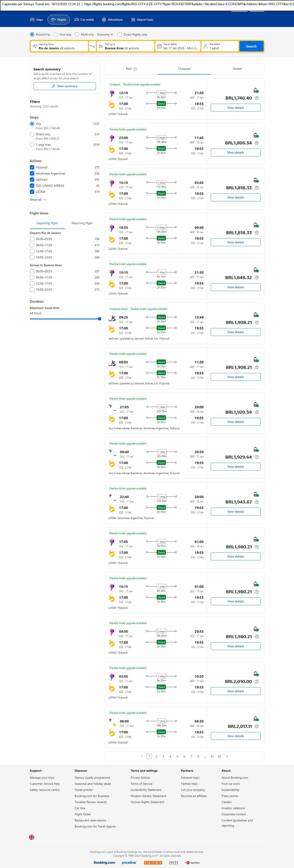Click the UK flag language icon
Screen dimensions: 294x868
click(x=32, y=837)
